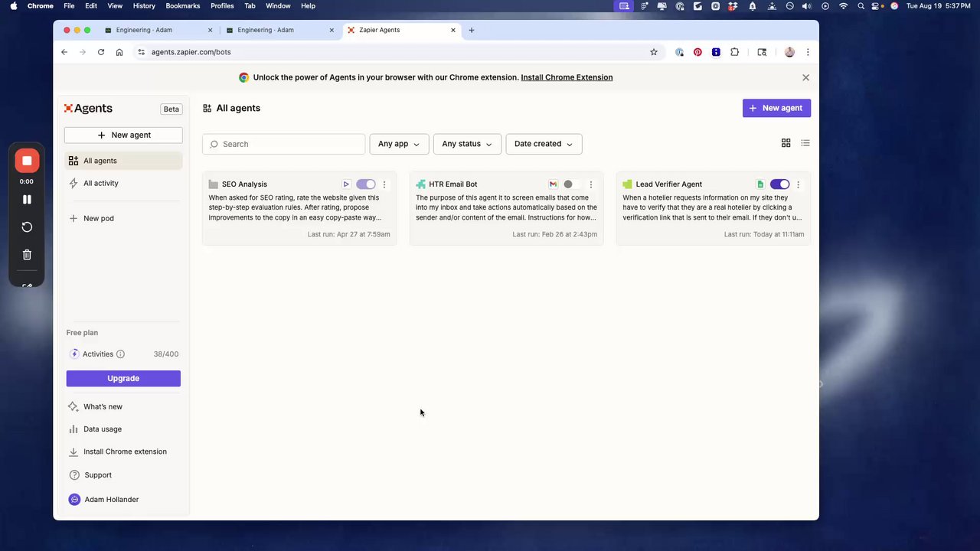Screen dimensions: 980x551
Task: Click the Activities info icon
Action: pyautogui.click(x=120, y=354)
